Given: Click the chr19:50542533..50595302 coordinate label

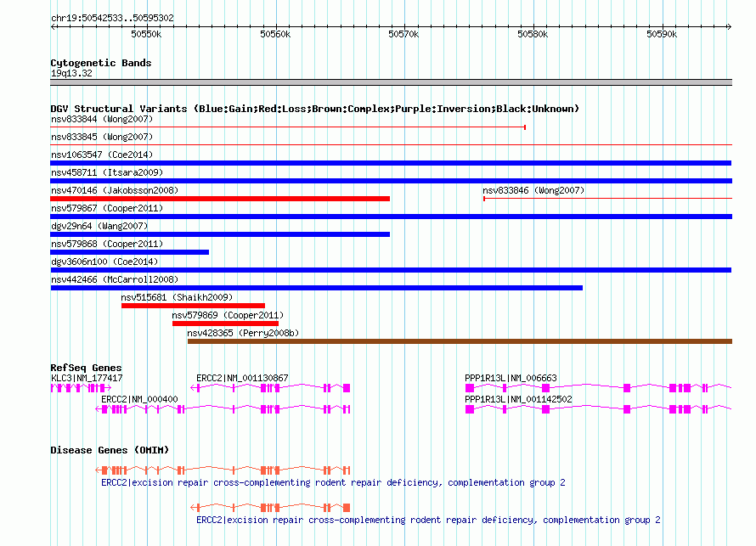Looking at the screenshot, I should 112,18.
